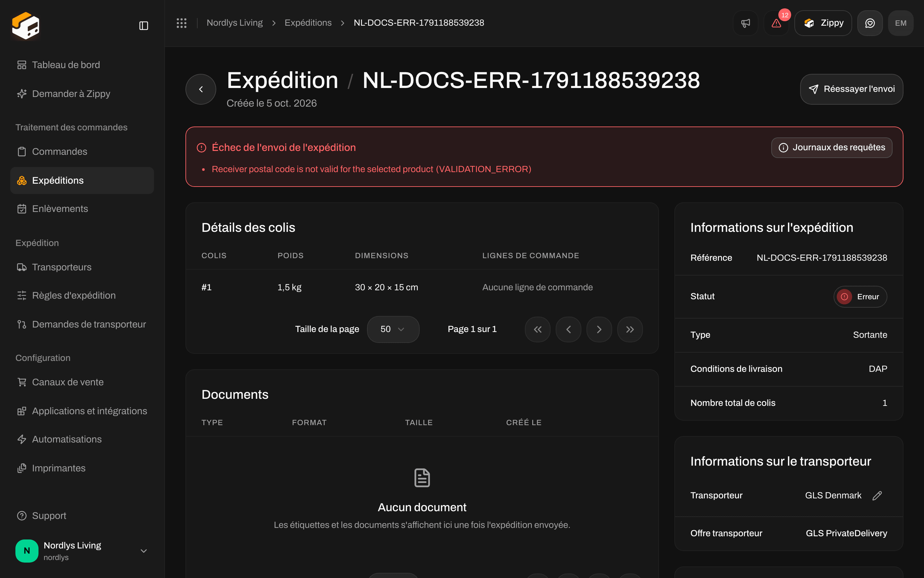Open Automatisations
The image size is (924, 578).
click(82, 439)
